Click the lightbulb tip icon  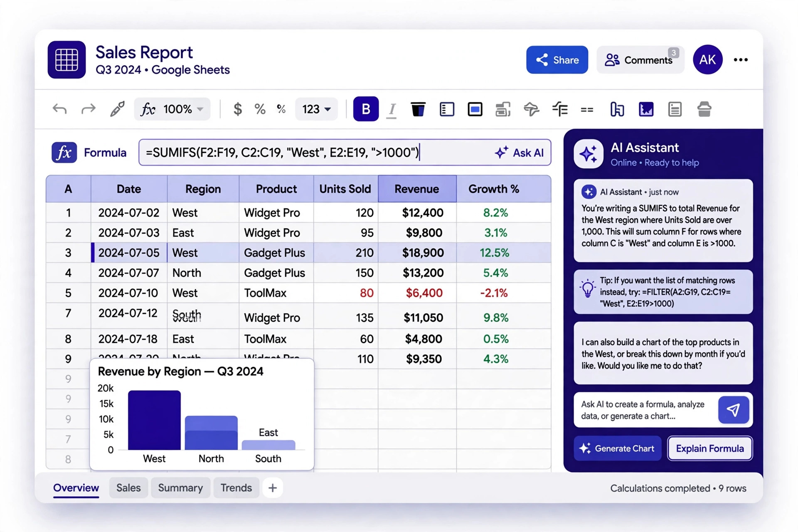[588, 288]
